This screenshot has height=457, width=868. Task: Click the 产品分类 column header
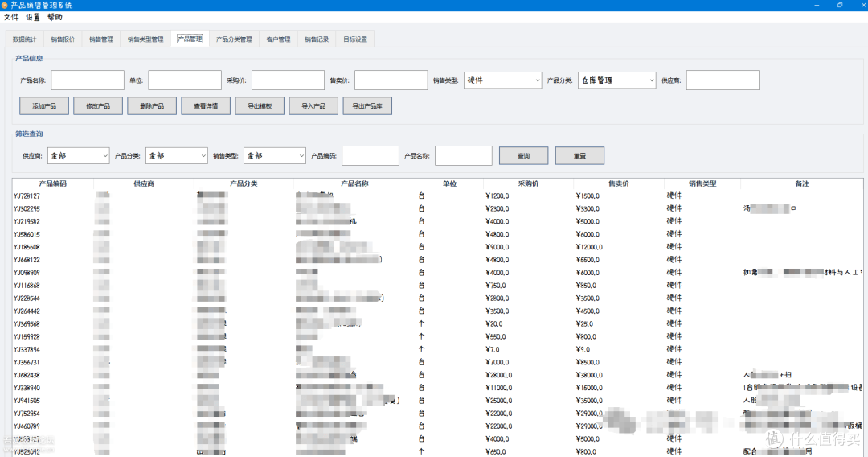tap(244, 184)
